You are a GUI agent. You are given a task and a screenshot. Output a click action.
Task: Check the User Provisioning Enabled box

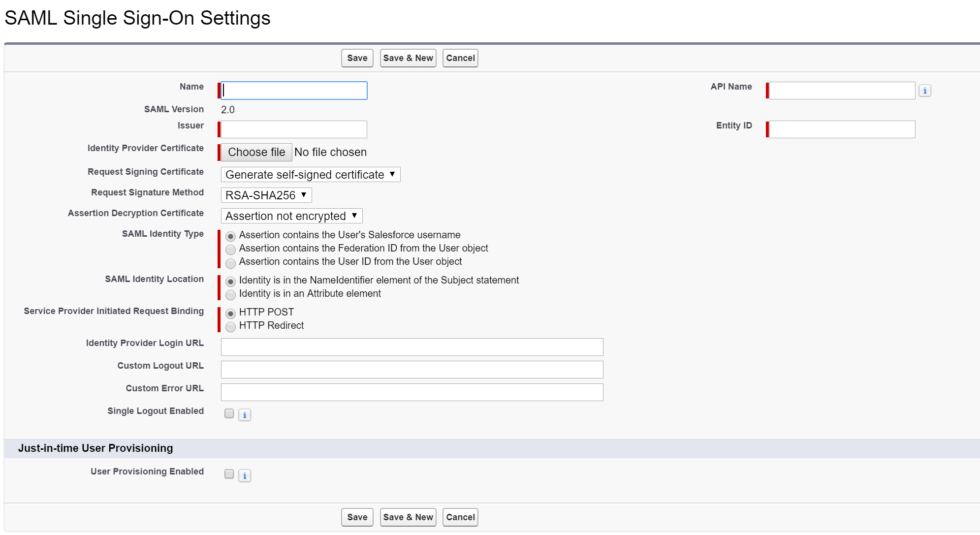coord(229,474)
